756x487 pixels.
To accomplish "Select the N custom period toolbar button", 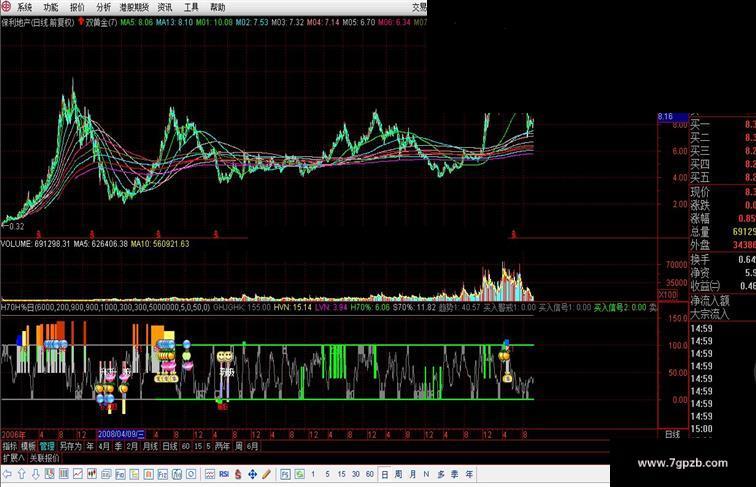I will (x=426, y=474).
